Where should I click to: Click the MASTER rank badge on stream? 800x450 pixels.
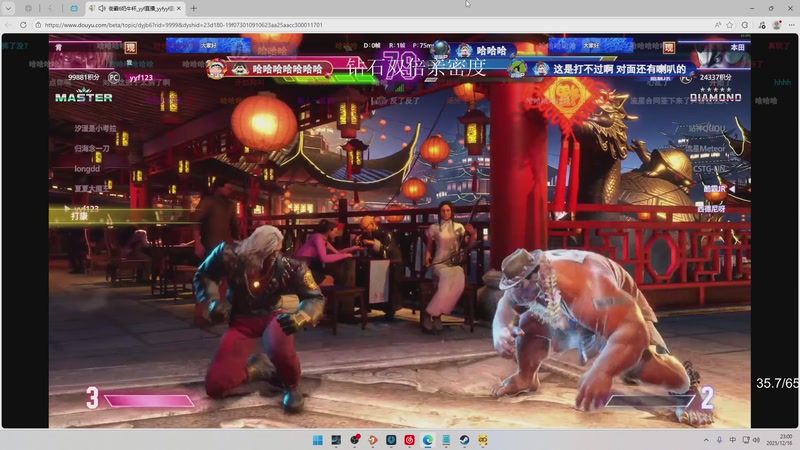coord(84,96)
